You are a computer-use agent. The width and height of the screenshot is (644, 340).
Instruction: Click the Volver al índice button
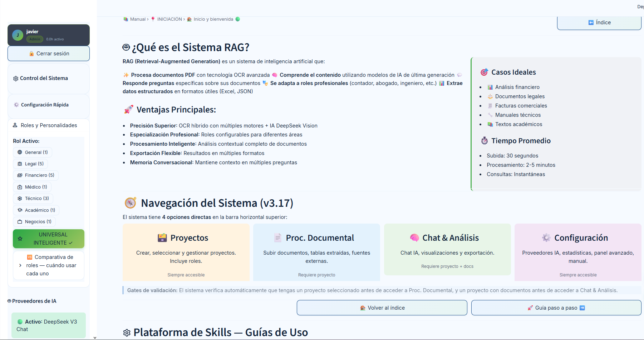382,308
